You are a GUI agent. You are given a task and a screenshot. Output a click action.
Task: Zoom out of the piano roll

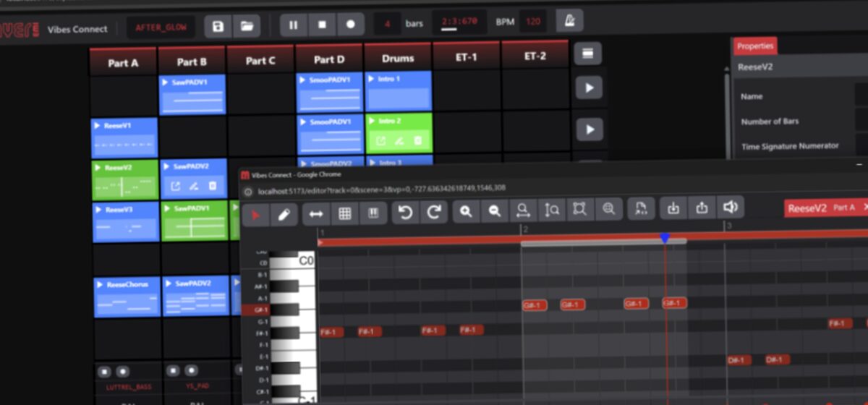(x=495, y=210)
